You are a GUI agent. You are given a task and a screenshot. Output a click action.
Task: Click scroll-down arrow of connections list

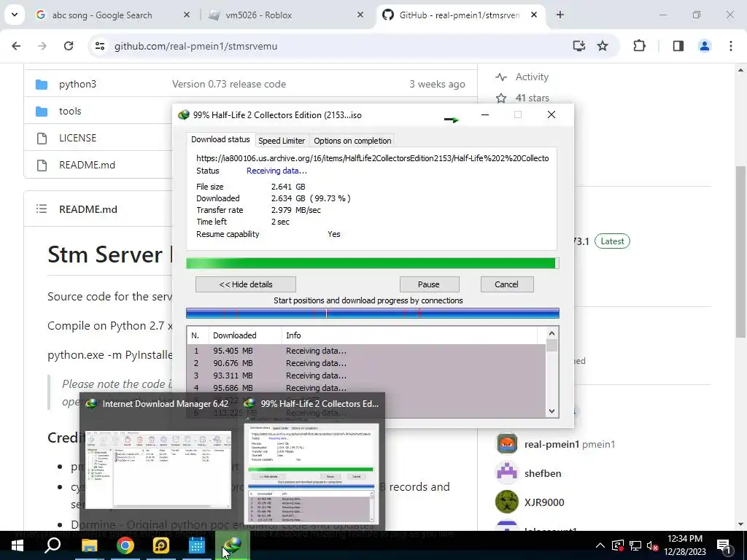pyautogui.click(x=551, y=411)
